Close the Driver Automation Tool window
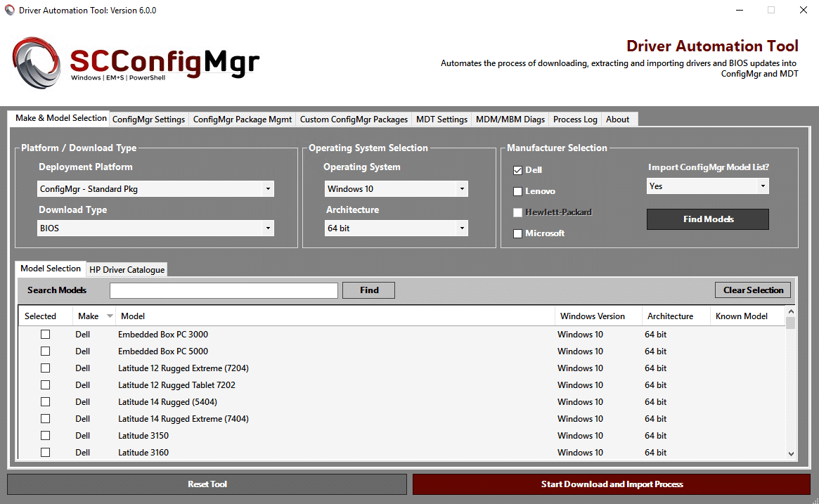The image size is (819, 504). (x=804, y=11)
